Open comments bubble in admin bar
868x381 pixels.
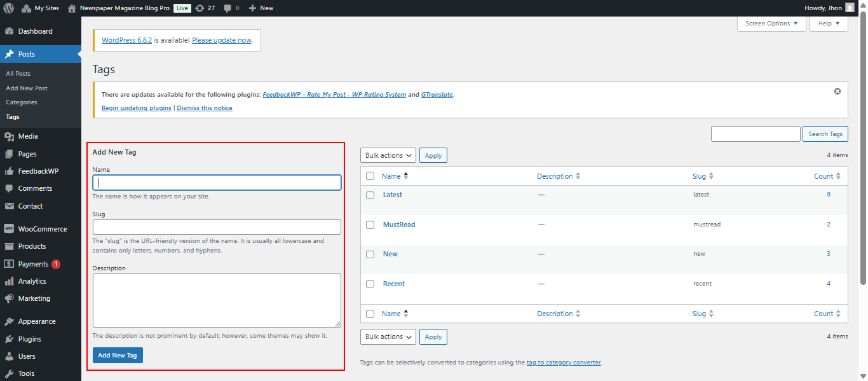tap(227, 8)
